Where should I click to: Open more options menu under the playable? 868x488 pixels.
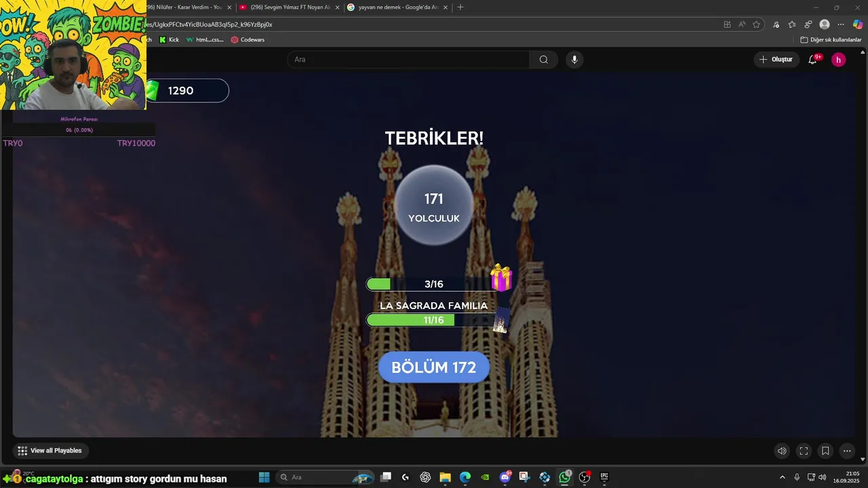coord(847,451)
